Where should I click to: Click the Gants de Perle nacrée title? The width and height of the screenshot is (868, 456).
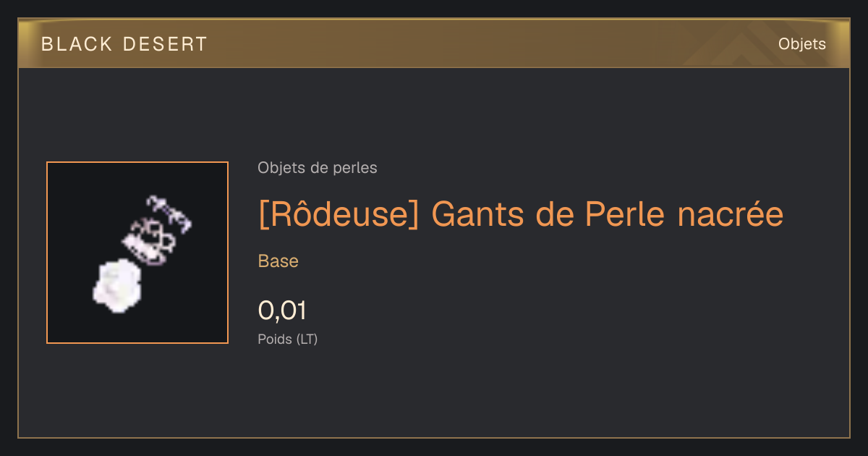[607, 214]
